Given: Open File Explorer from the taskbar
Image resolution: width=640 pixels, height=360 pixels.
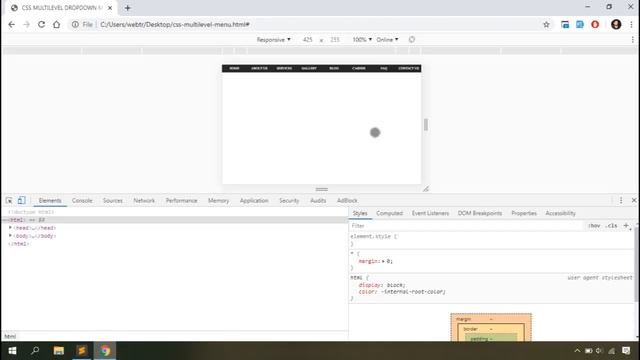Looking at the screenshot, I should 58,351.
